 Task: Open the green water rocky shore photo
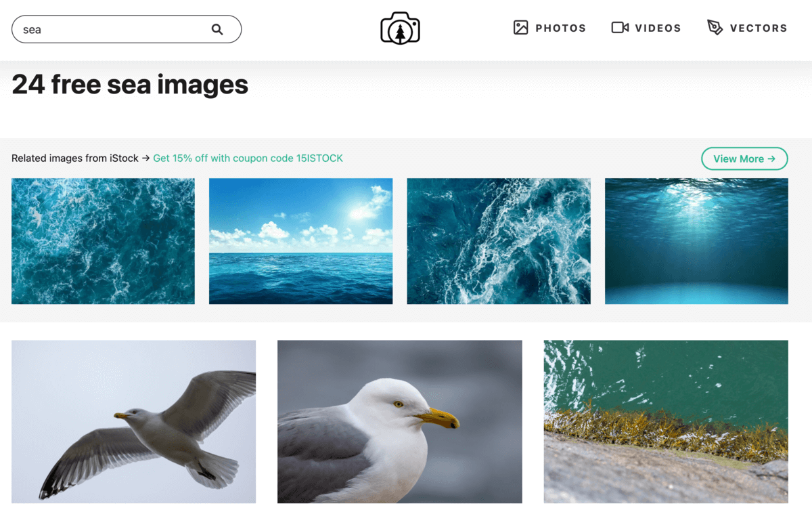[666, 422]
